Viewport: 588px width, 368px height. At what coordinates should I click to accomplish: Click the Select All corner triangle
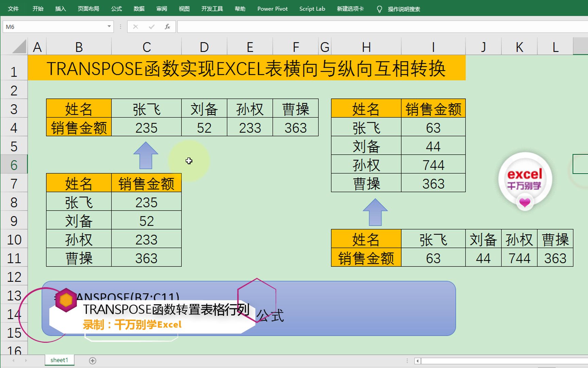pos(19,46)
